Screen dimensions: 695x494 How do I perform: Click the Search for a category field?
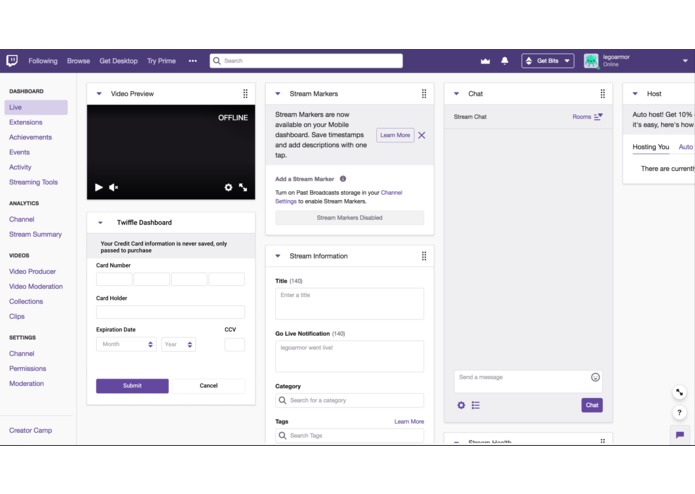pyautogui.click(x=349, y=400)
